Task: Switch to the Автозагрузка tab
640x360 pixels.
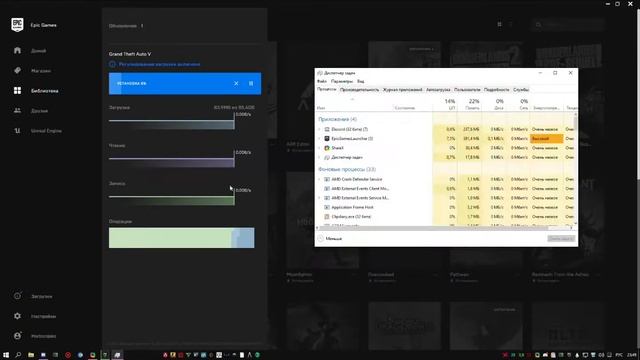Action: 438,90
